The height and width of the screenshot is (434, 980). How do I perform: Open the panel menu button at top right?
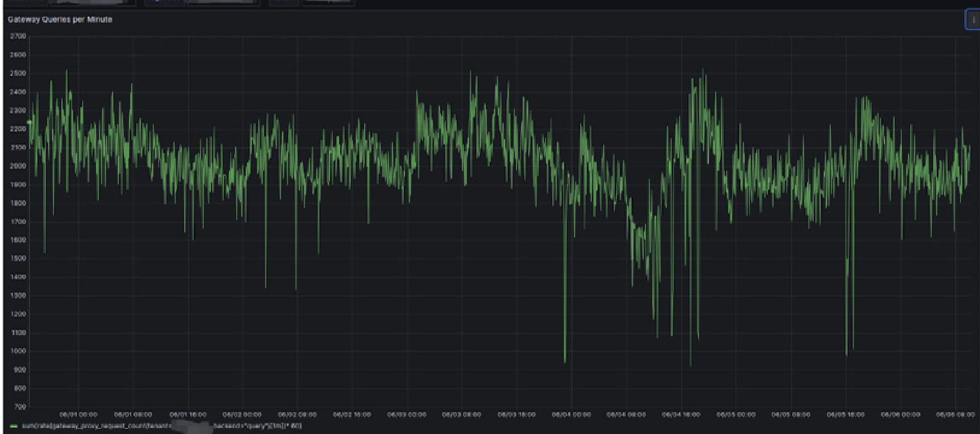coord(973,20)
